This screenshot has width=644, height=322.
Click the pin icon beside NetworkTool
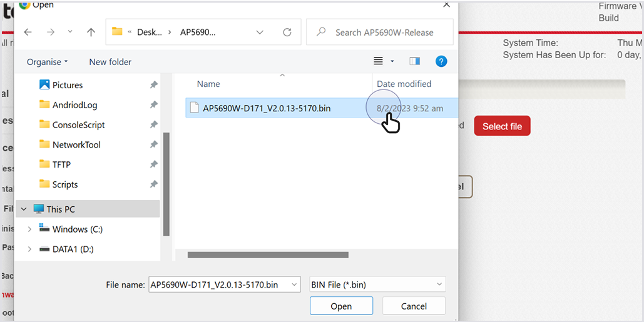(153, 145)
